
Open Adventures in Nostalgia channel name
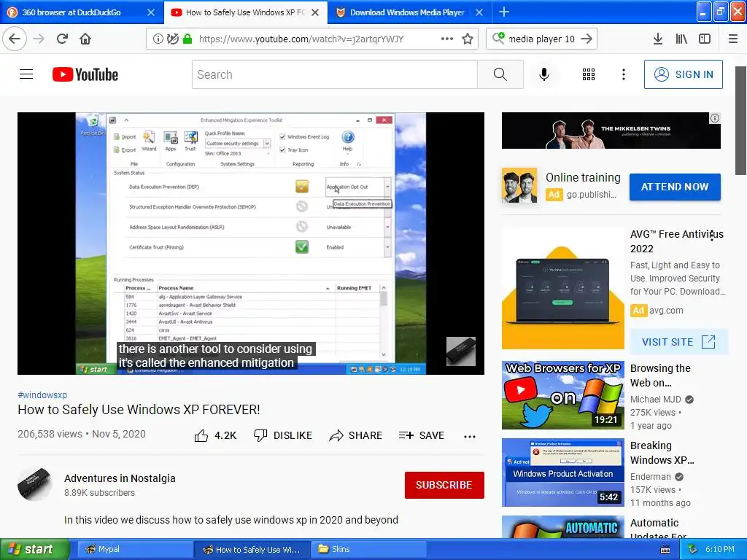coord(120,478)
